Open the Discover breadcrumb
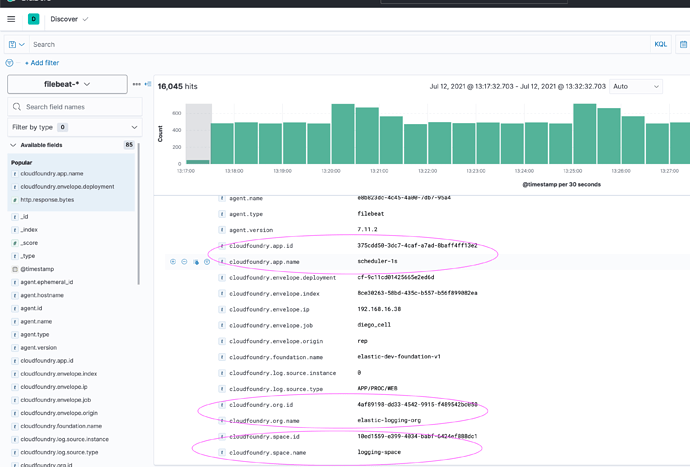The width and height of the screenshot is (690, 467). [64, 19]
